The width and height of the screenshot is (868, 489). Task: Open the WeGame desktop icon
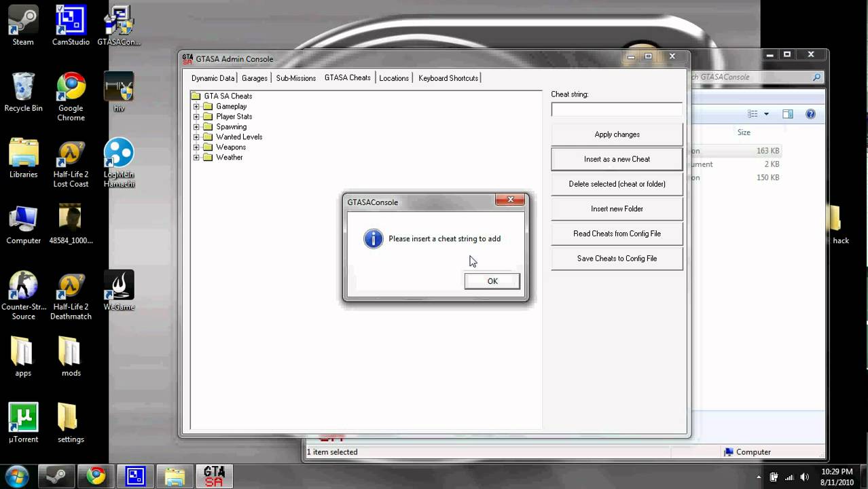click(119, 291)
